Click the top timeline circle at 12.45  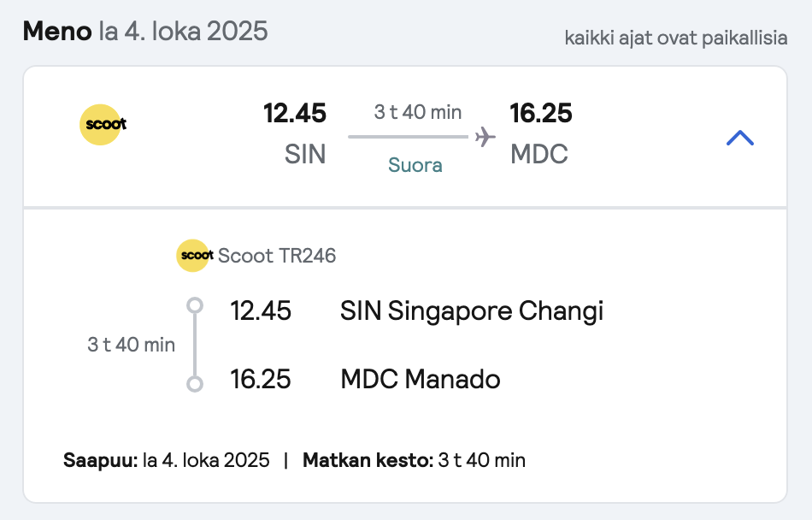tap(195, 305)
